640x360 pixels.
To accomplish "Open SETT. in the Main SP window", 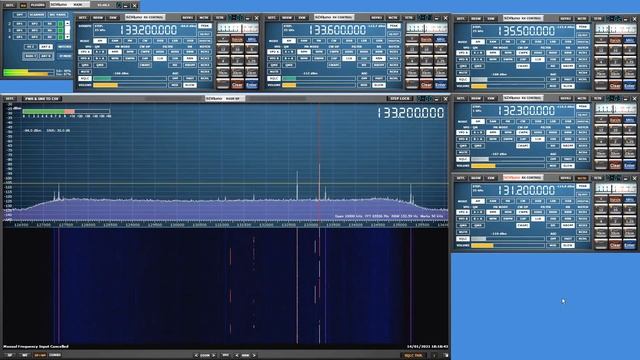I will (9, 98).
